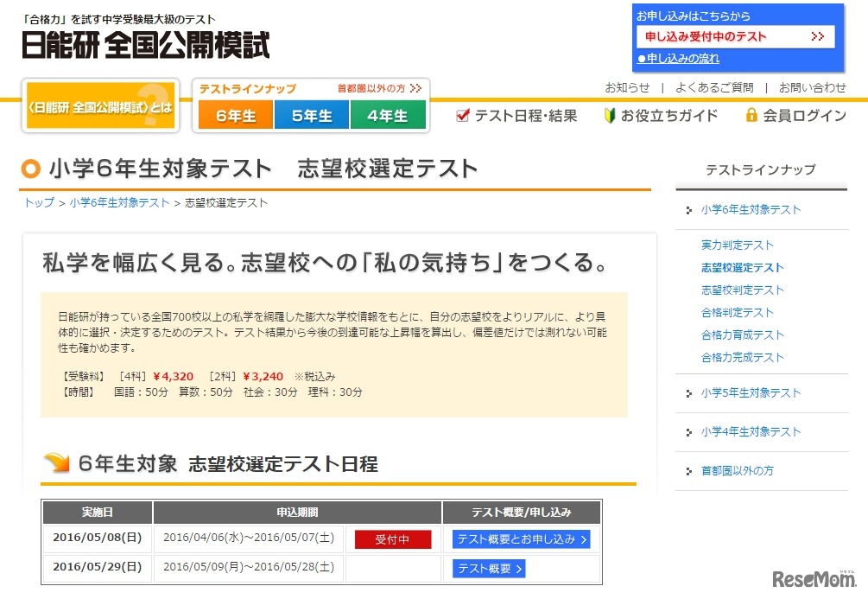This screenshot has width=868, height=599.
Task: Click the orange divider bar under the page title
Action: [337, 188]
